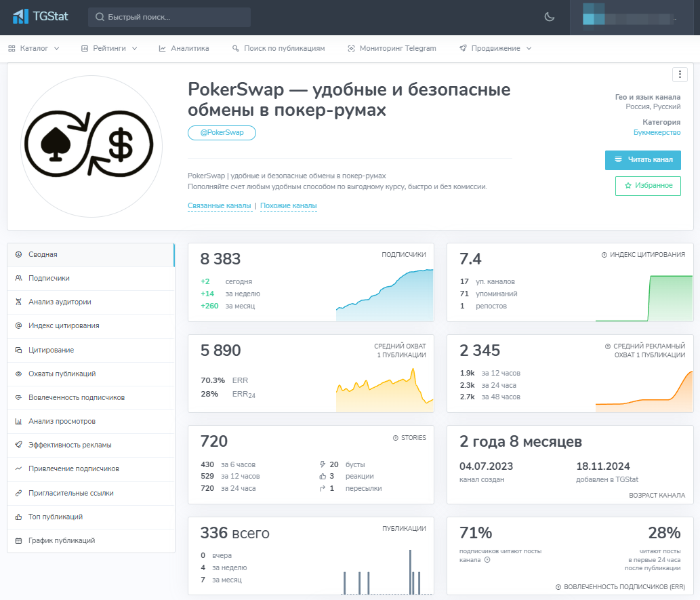Click the Рейтинги chart icon
This screenshot has height=600, width=700.
pyautogui.click(x=85, y=48)
